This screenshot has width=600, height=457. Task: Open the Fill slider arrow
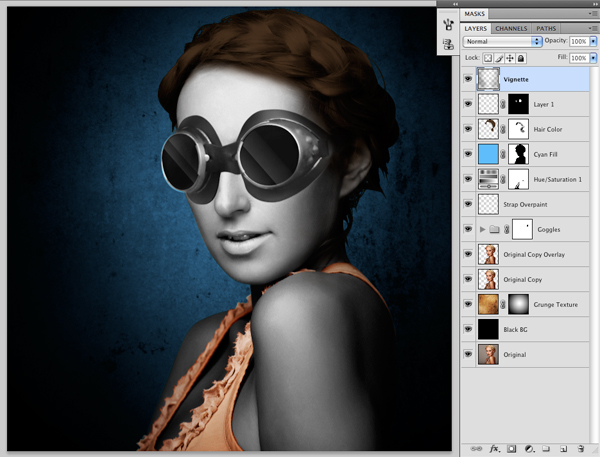[x=593, y=58]
